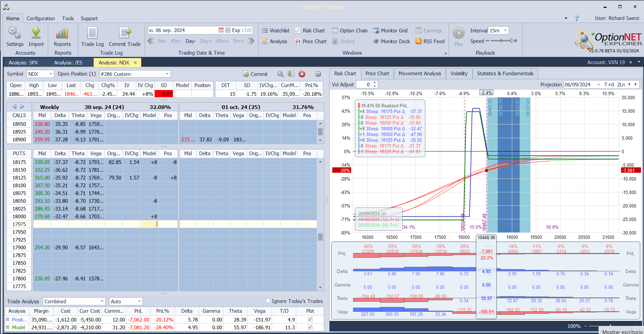Toggle the 18,476.69 Realized PnL legend entry
This screenshot has width=644, height=334.
(x=382, y=106)
